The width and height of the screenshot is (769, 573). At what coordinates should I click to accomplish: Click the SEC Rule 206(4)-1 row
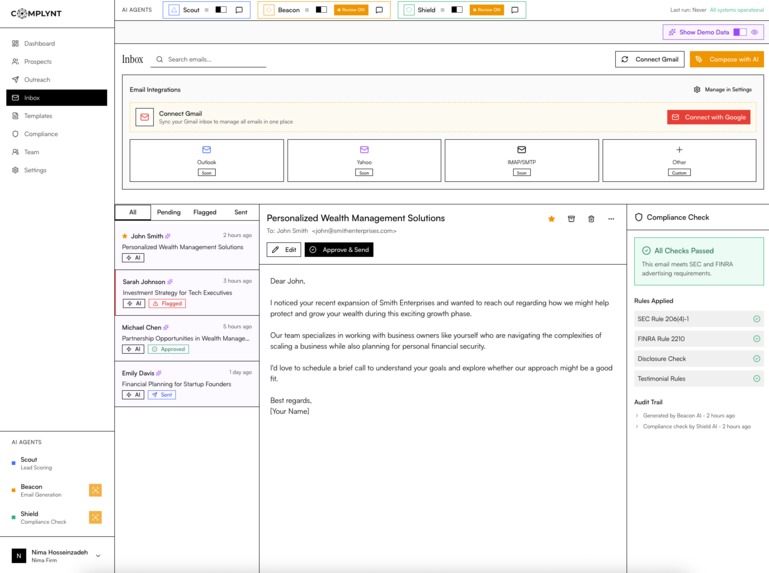pos(699,319)
